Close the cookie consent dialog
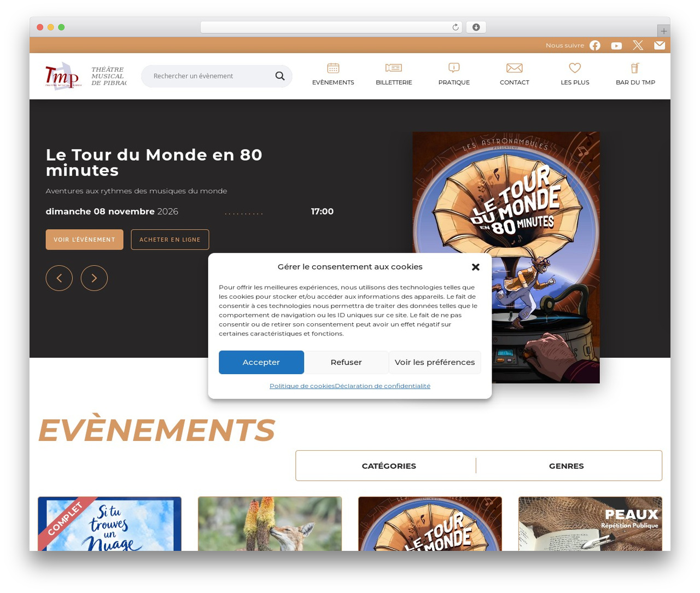 click(476, 267)
